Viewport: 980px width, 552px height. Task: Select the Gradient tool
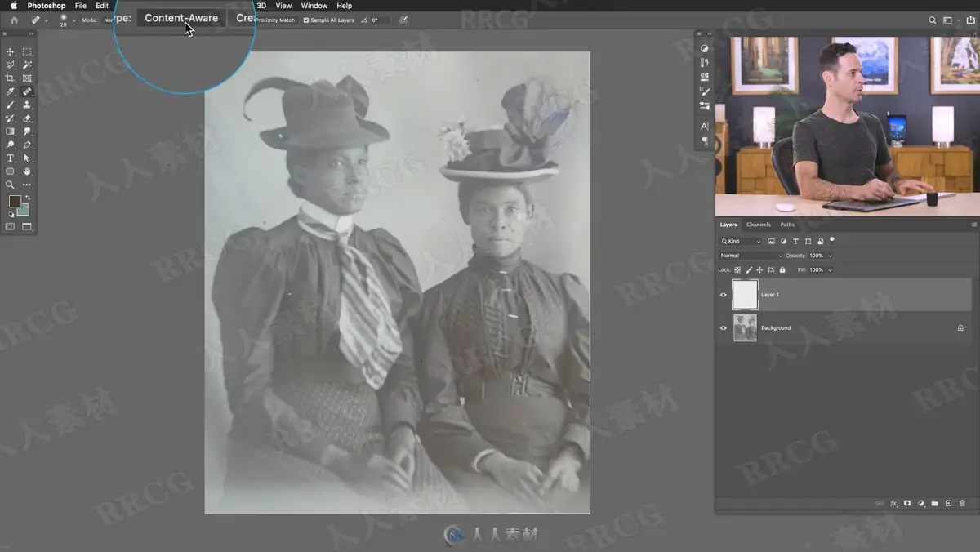[x=10, y=131]
